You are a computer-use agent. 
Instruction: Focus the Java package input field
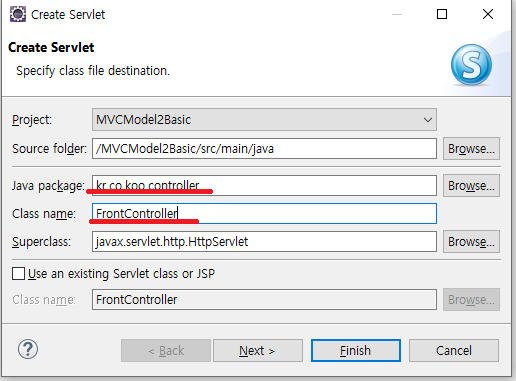[264, 186]
